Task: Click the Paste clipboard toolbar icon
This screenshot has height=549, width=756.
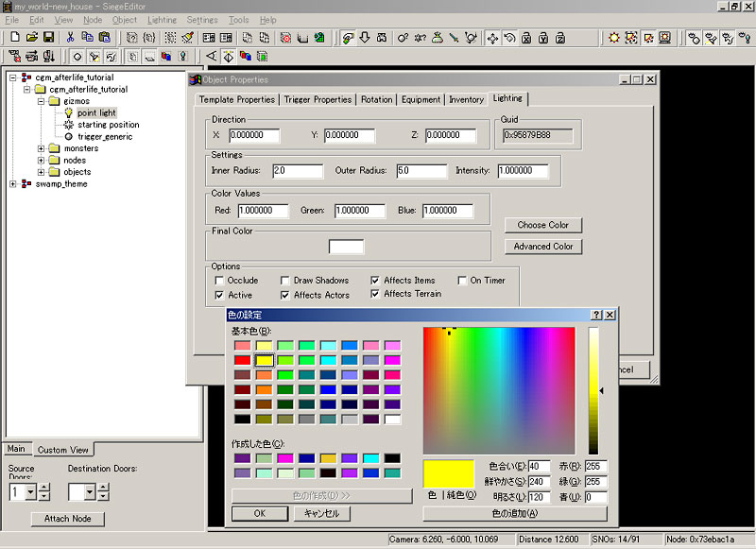Action: coord(103,38)
